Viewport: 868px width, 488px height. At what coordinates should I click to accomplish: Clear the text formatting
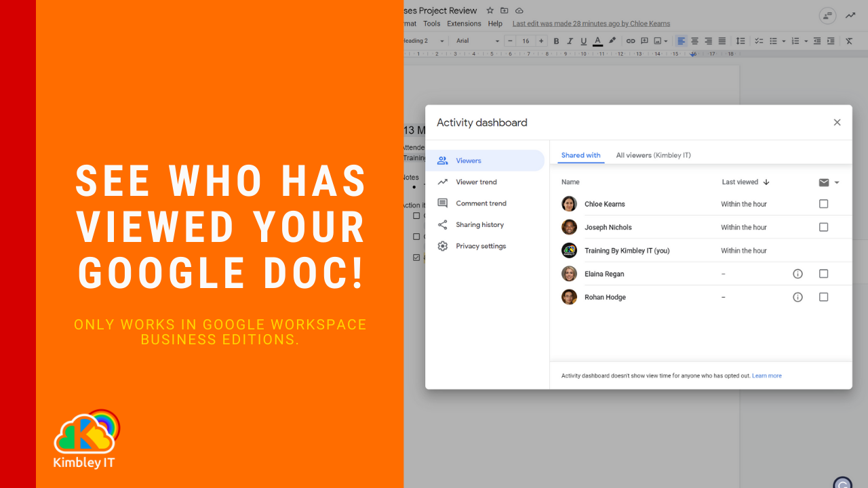point(849,41)
